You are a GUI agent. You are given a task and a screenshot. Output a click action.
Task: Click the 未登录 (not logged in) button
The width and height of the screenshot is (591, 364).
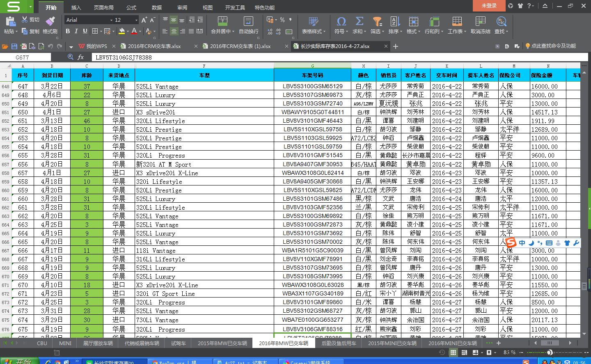click(489, 6)
